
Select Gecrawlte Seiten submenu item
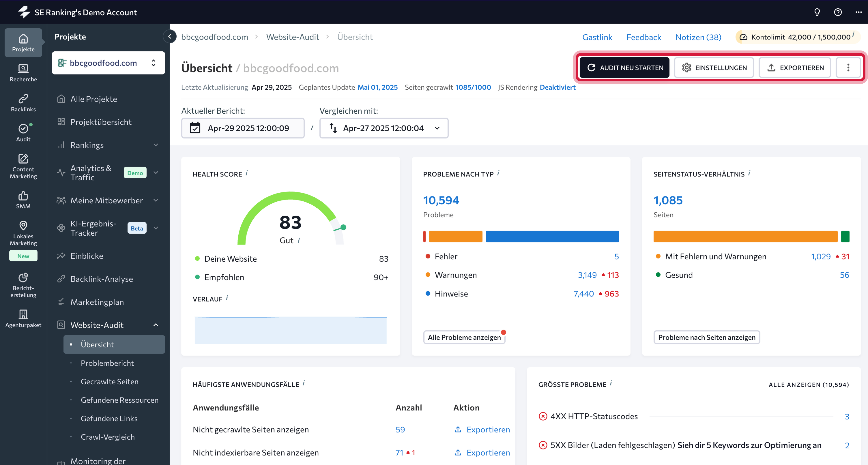[x=110, y=382]
